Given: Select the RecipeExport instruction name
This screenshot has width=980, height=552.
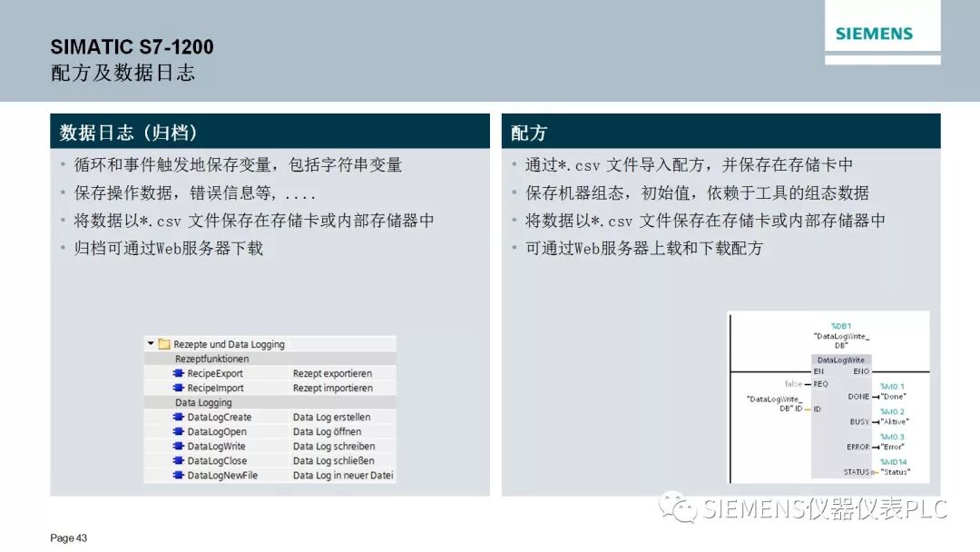Looking at the screenshot, I should pos(215,373).
